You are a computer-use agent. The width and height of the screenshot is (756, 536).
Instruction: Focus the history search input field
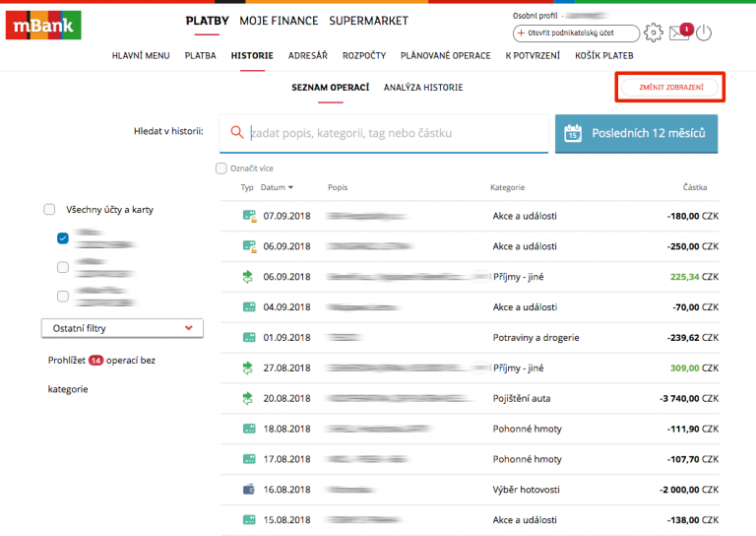pos(394,133)
